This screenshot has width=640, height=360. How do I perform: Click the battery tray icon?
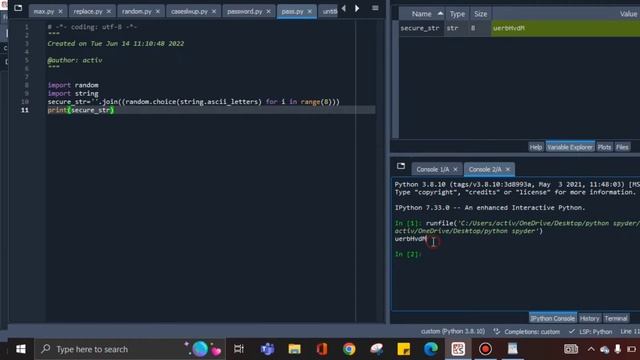(631, 349)
